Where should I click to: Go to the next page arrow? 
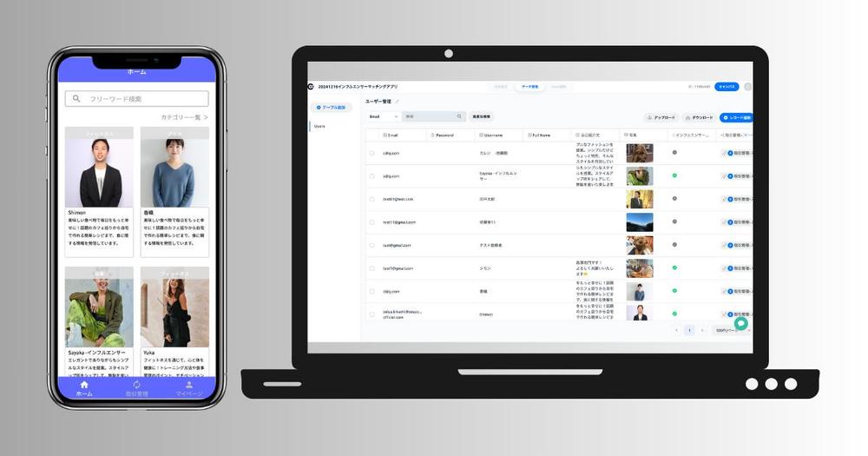[702, 330]
